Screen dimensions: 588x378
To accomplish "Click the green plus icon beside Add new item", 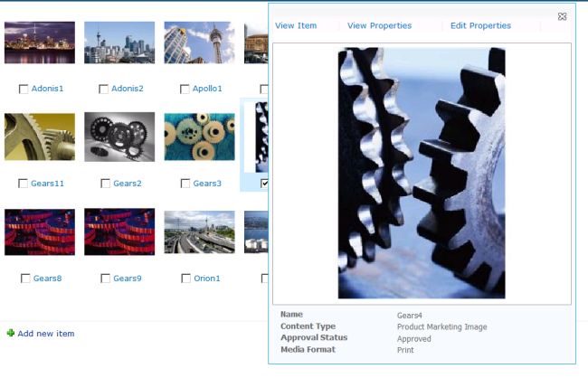I will point(11,333).
